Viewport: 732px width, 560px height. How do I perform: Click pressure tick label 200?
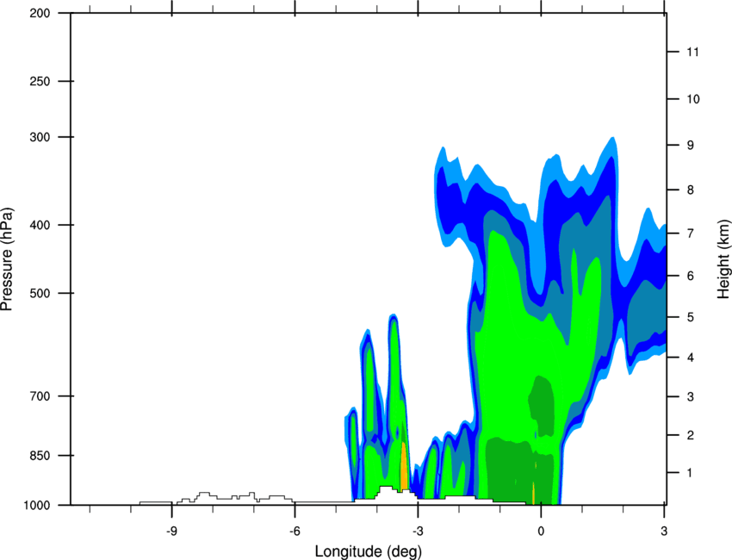point(40,13)
